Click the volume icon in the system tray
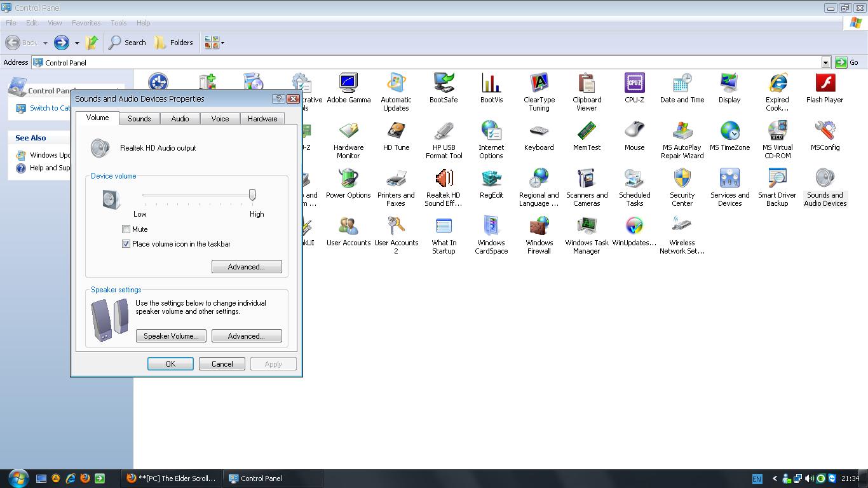Viewport: 868px width, 488px height. tap(809, 478)
